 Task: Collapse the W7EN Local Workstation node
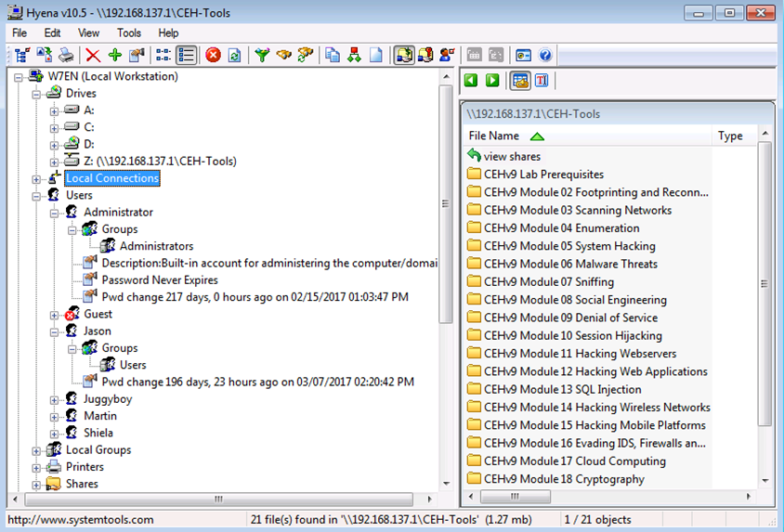[x=19, y=77]
